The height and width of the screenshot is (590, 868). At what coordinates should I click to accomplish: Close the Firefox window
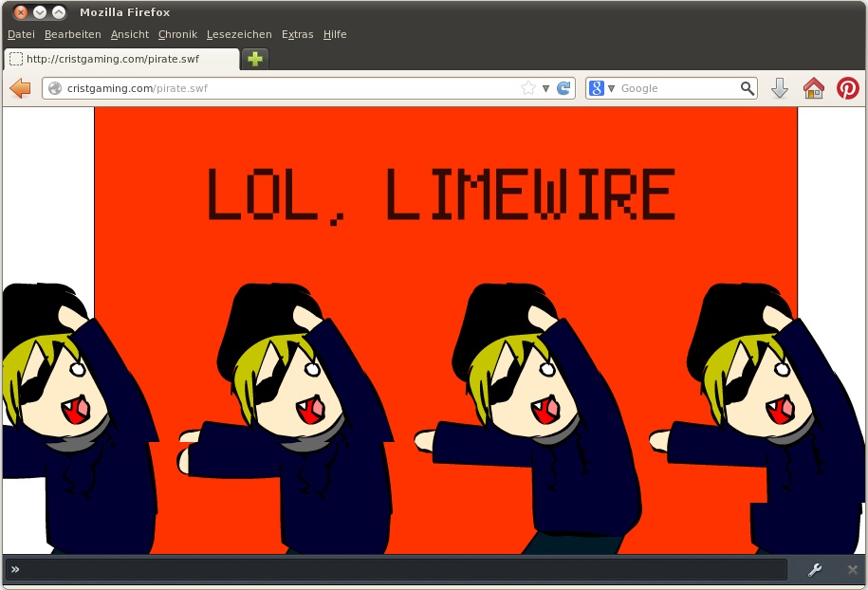click(21, 11)
